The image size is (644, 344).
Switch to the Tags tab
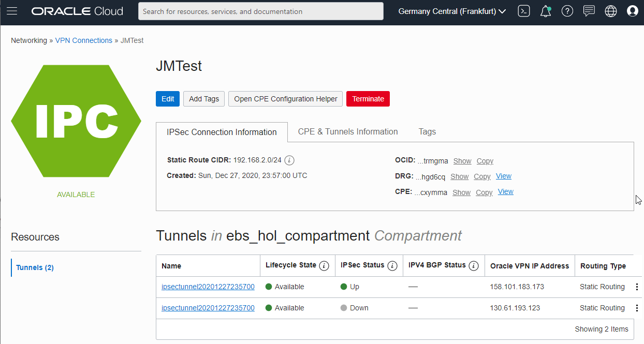[427, 132]
